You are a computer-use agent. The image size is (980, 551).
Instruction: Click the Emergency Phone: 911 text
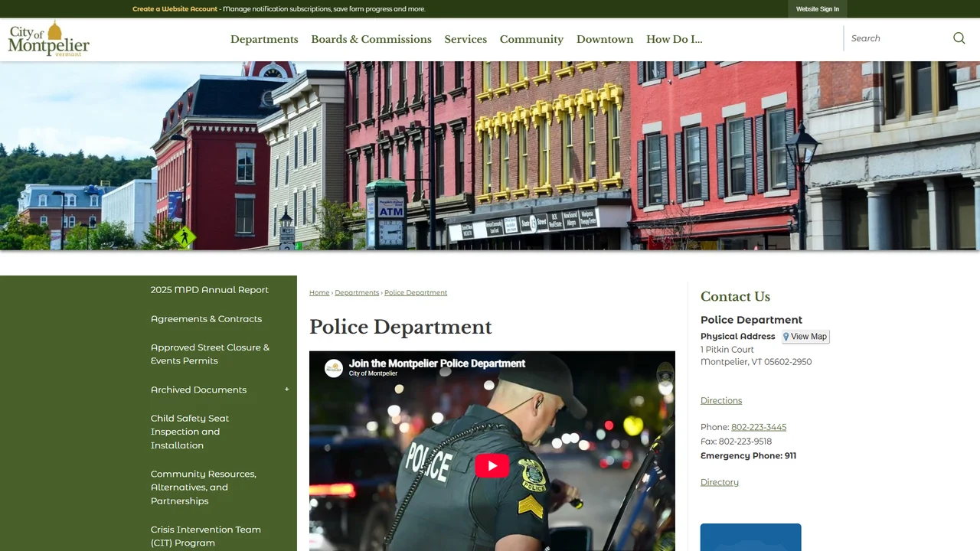coord(748,455)
